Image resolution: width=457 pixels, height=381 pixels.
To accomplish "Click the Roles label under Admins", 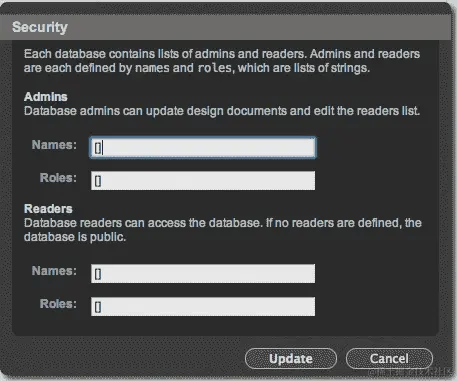I will (58, 178).
